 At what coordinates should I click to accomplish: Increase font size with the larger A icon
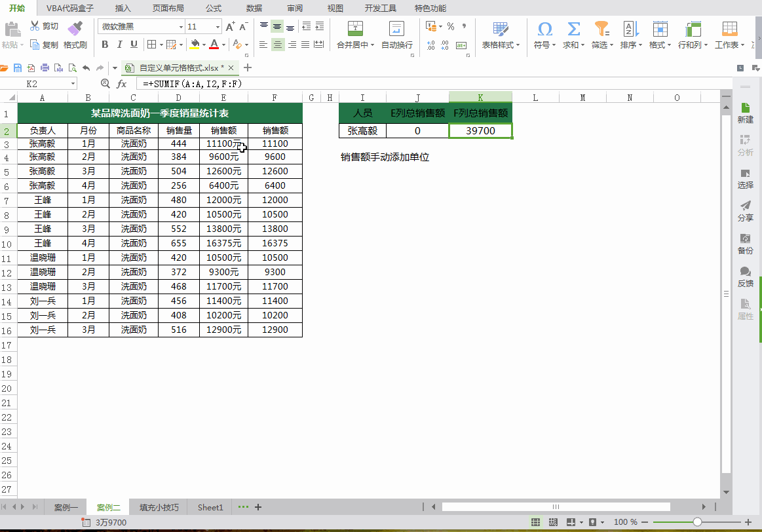coord(231,26)
